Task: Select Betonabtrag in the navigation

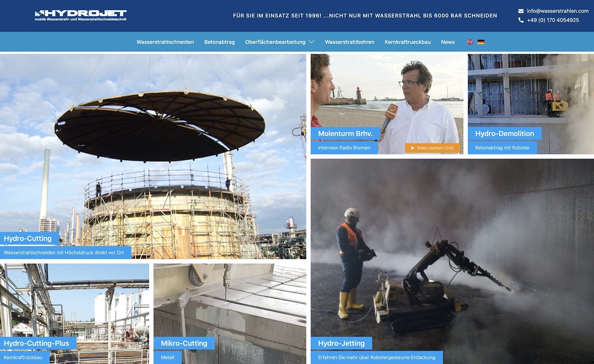Action: (x=219, y=42)
